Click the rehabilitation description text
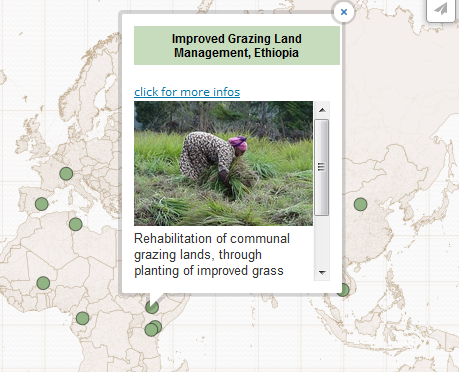This screenshot has width=459, height=372. pos(212,255)
